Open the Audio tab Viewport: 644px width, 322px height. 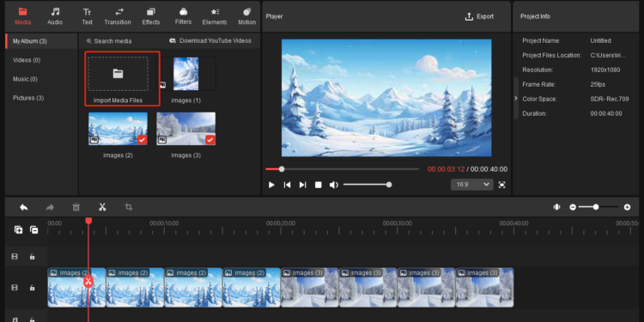click(55, 16)
